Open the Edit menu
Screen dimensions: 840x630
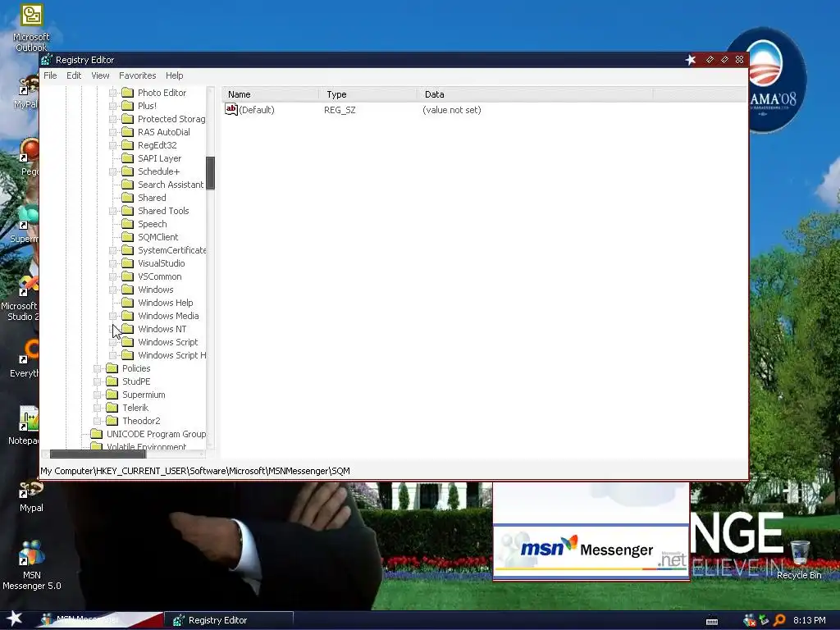tap(74, 75)
